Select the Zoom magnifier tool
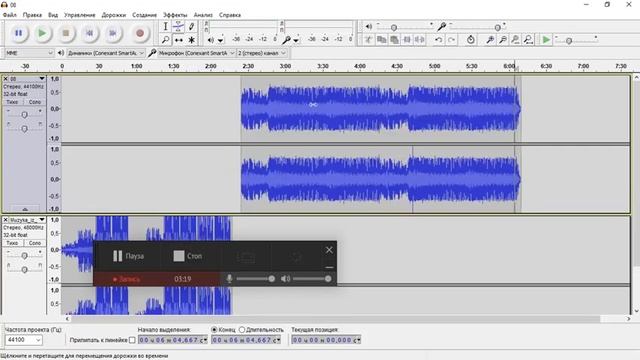The image size is (640, 360). [165, 40]
